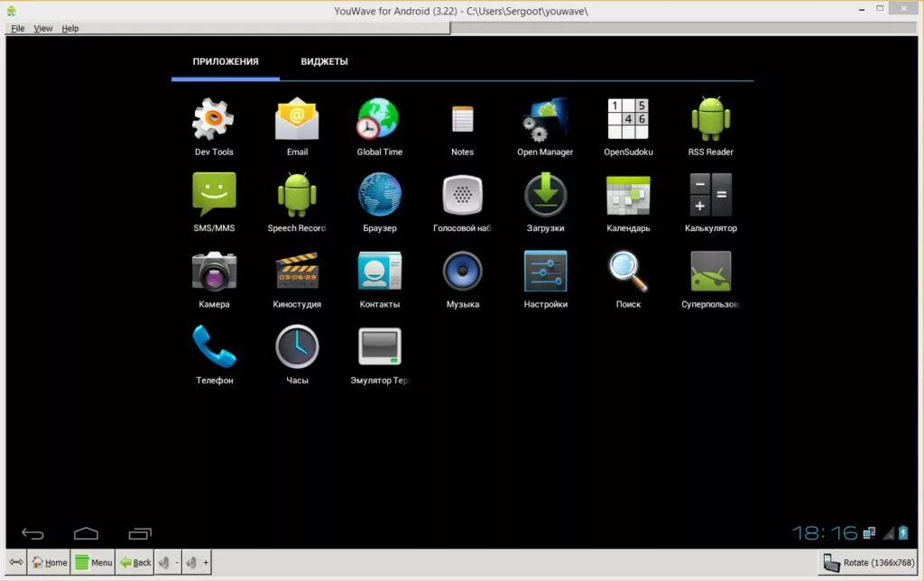Open the Notes app

point(463,120)
